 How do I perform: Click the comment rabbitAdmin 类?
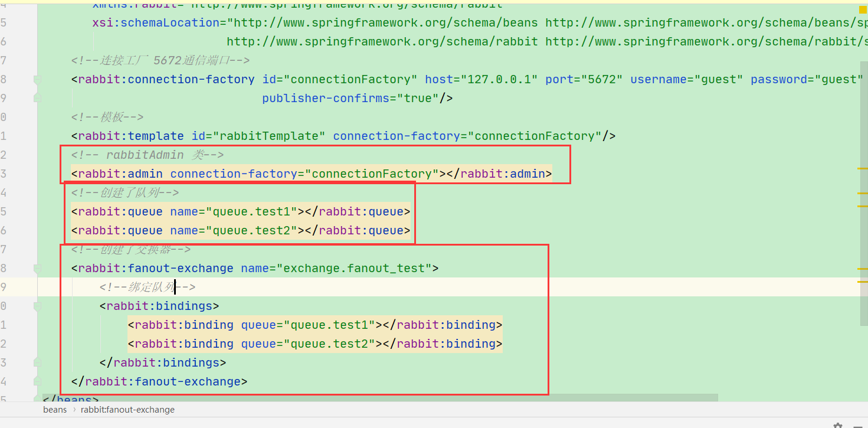148,155
